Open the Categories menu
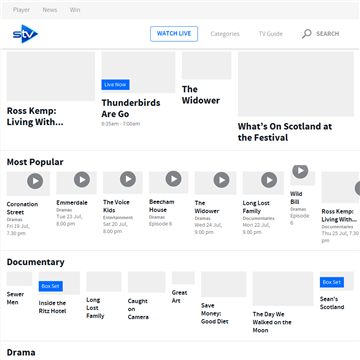The width and height of the screenshot is (360, 360). [x=225, y=34]
